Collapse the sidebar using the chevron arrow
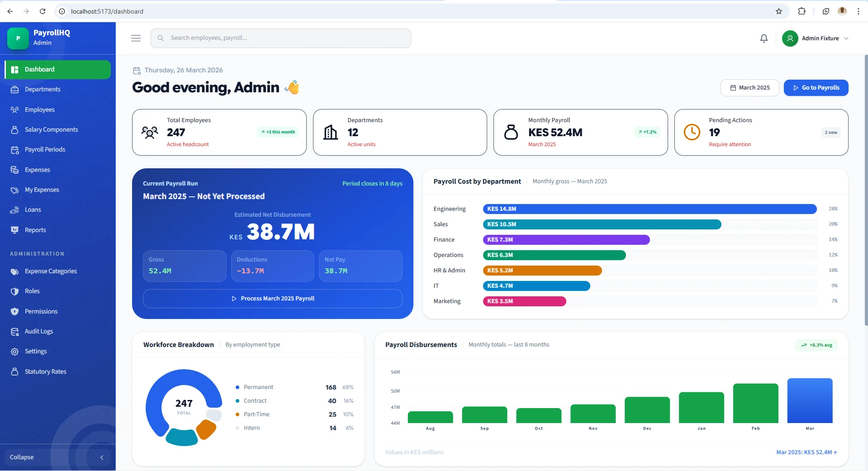 tap(102, 457)
